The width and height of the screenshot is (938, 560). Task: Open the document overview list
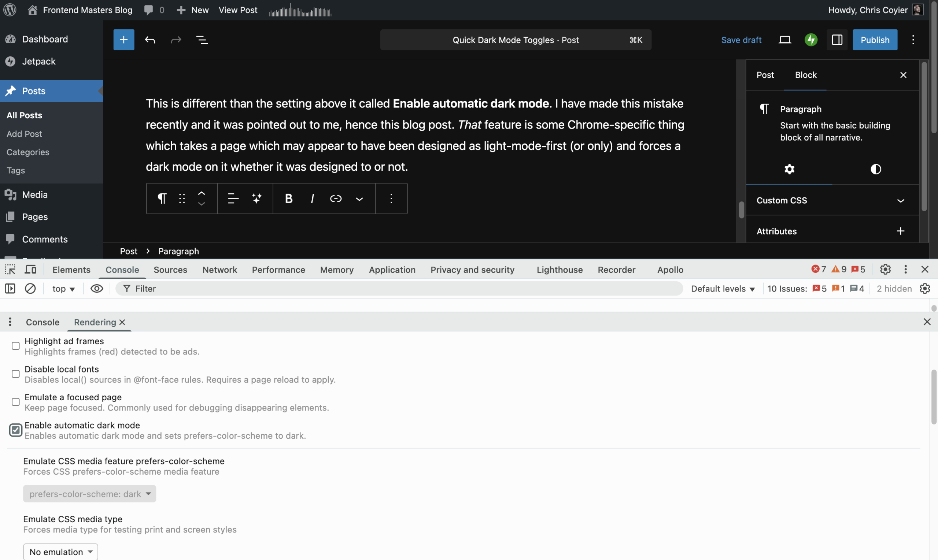tap(202, 40)
